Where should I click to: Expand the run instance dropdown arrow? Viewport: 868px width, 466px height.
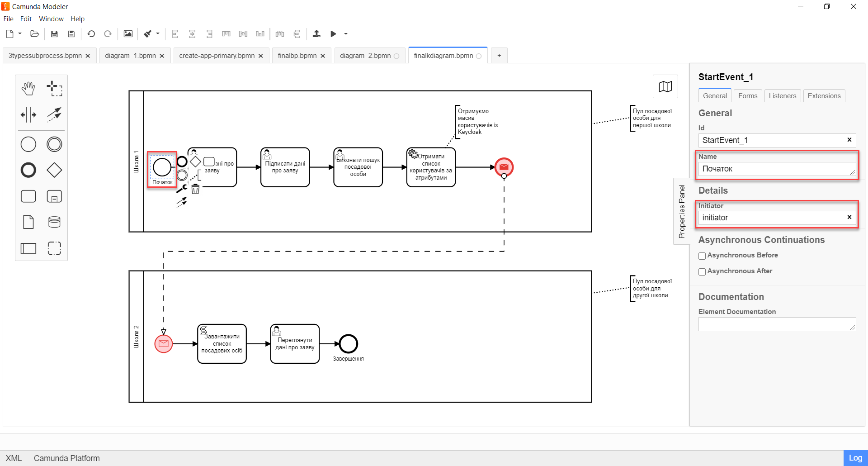pyautogui.click(x=346, y=34)
